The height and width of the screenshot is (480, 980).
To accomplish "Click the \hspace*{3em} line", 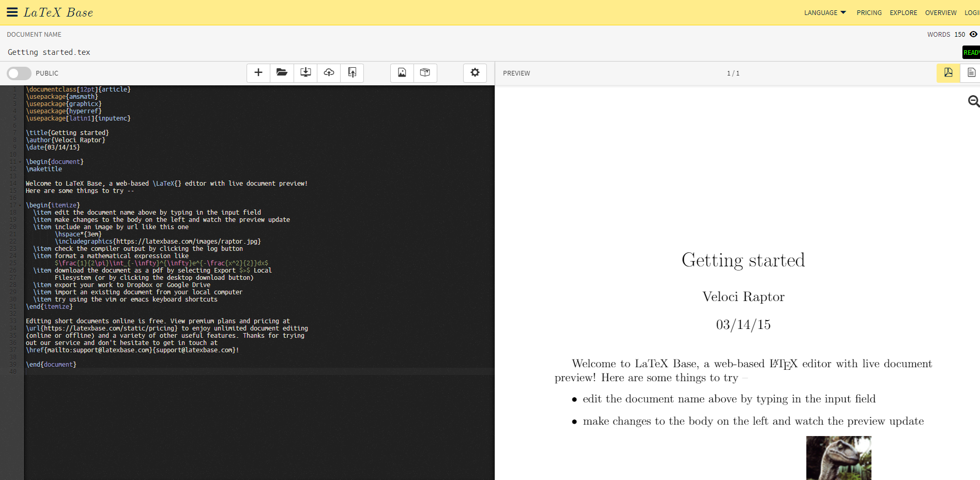I will 78,234.
